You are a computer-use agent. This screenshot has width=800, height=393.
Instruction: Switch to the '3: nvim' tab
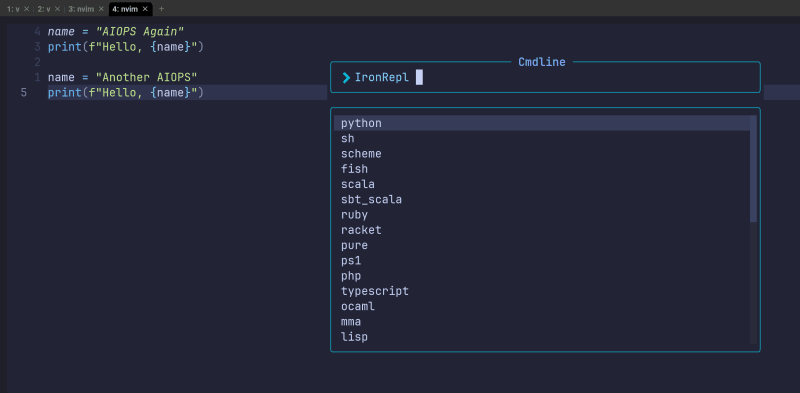[81, 9]
